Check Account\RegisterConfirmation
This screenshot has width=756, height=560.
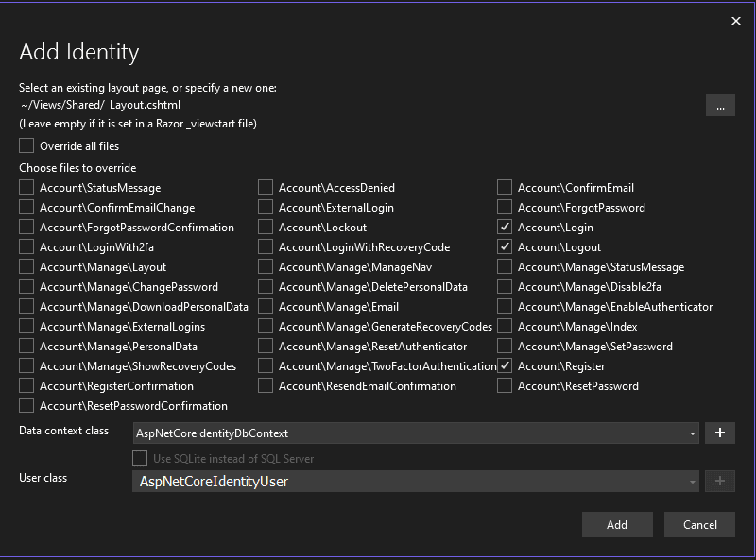(x=26, y=385)
